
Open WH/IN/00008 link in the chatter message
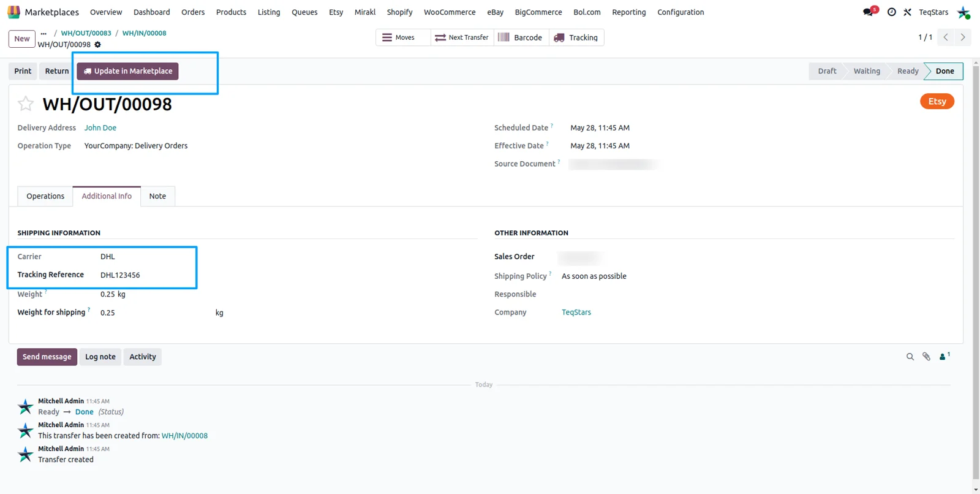(x=184, y=436)
